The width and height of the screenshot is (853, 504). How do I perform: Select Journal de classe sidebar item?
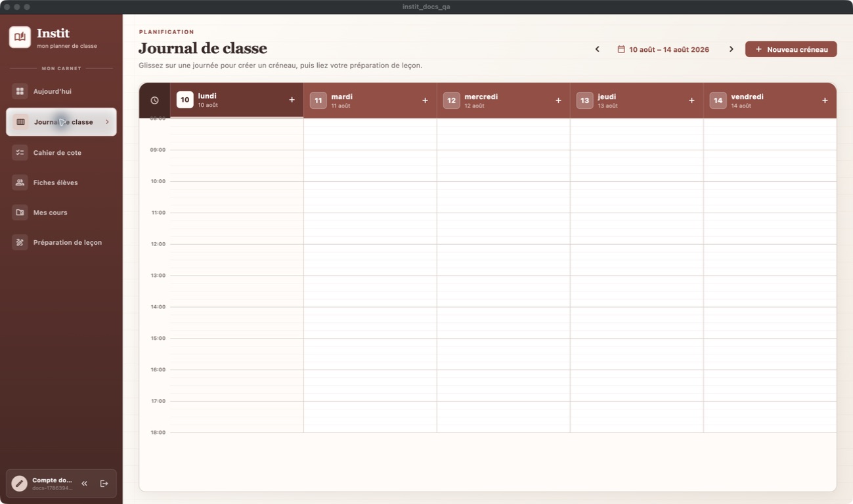[x=61, y=122]
